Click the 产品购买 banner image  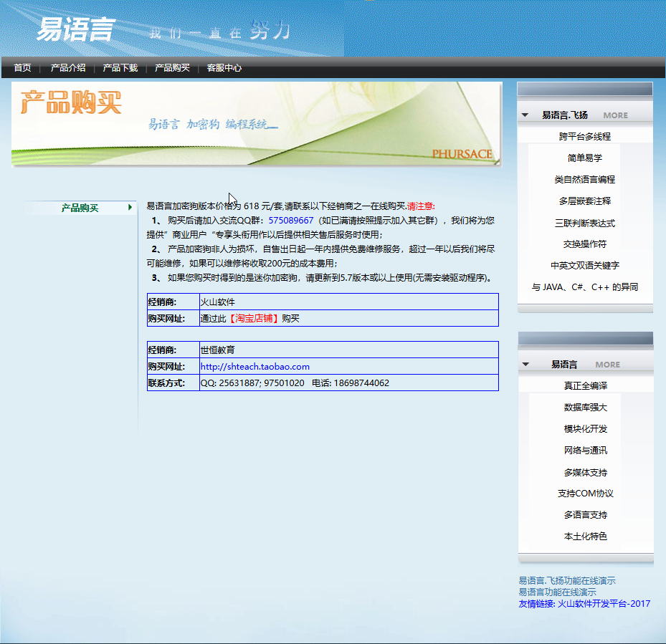pyautogui.click(x=256, y=123)
